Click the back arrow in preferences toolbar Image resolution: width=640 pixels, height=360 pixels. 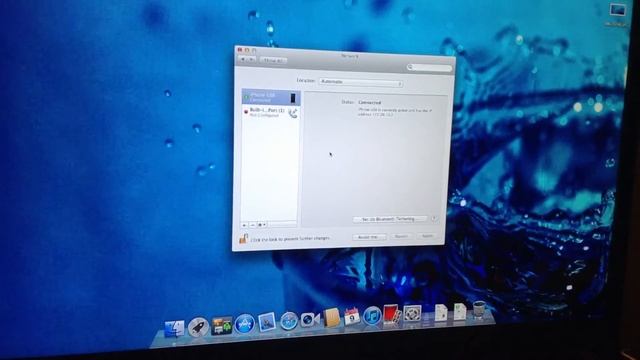pyautogui.click(x=244, y=60)
